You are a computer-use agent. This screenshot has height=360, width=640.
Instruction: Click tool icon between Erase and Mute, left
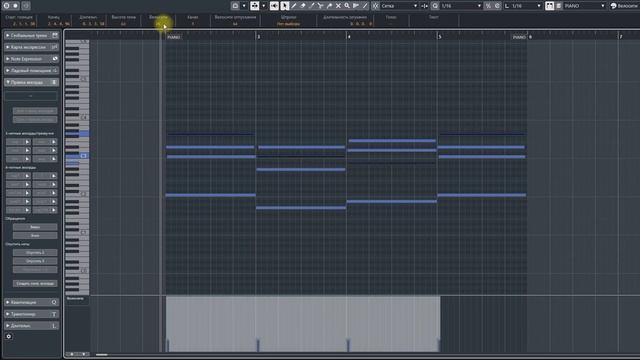pyautogui.click(x=311, y=6)
